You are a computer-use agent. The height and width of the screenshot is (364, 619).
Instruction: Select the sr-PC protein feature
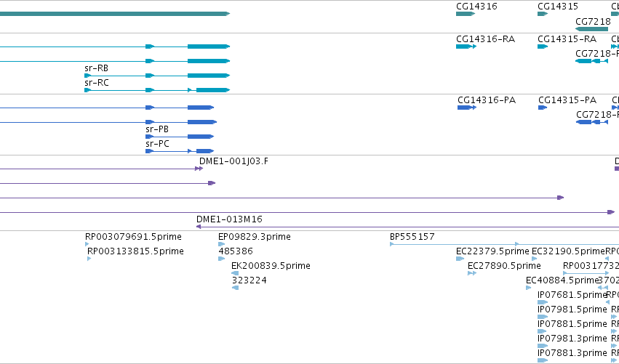(180, 151)
